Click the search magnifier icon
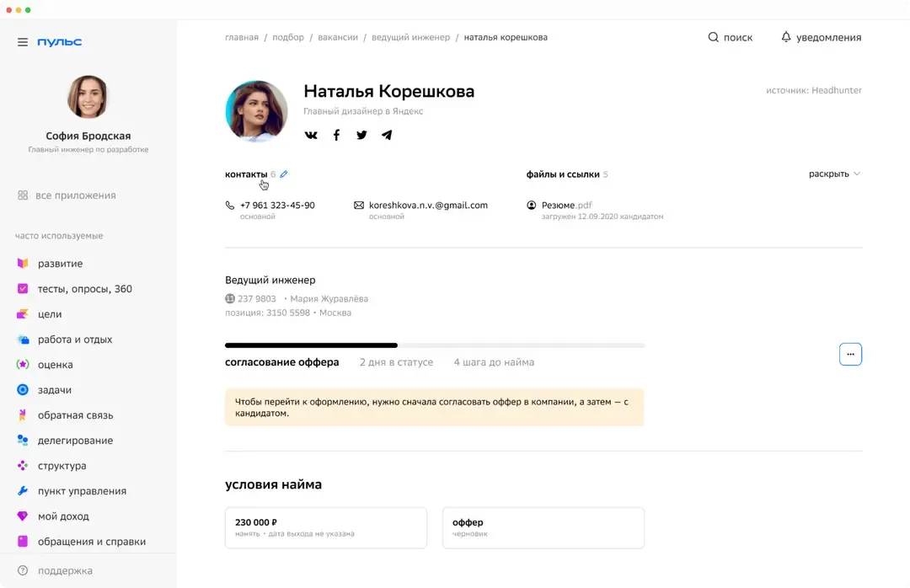The height and width of the screenshot is (588, 910). coord(714,37)
